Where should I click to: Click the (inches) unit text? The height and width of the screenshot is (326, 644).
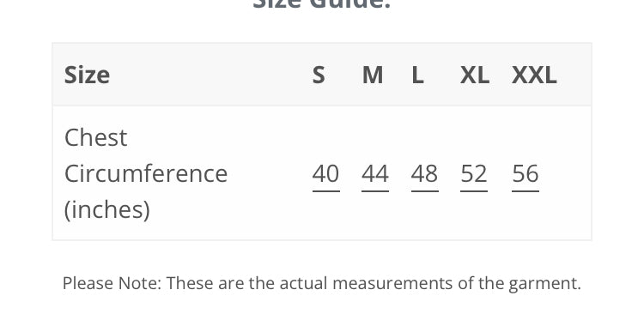[107, 210]
